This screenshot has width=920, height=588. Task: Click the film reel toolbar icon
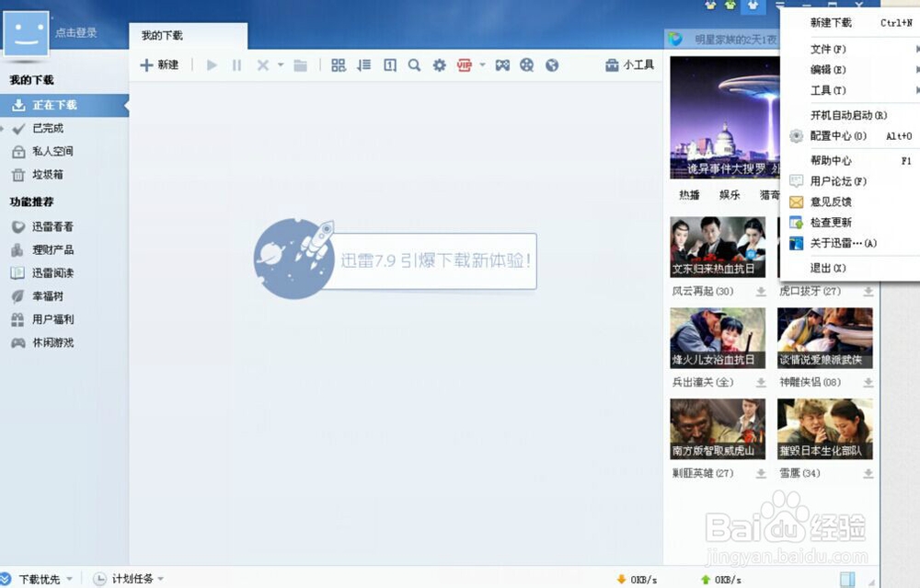(x=527, y=65)
